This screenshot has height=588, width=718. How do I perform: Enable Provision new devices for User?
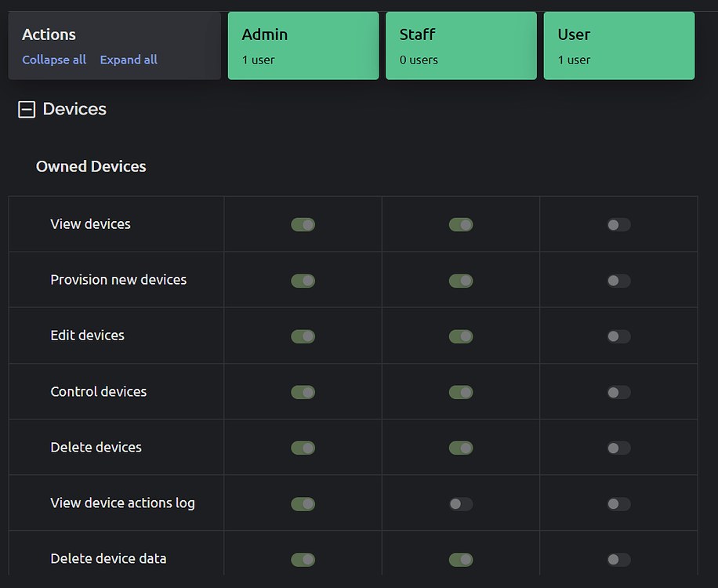pos(618,280)
